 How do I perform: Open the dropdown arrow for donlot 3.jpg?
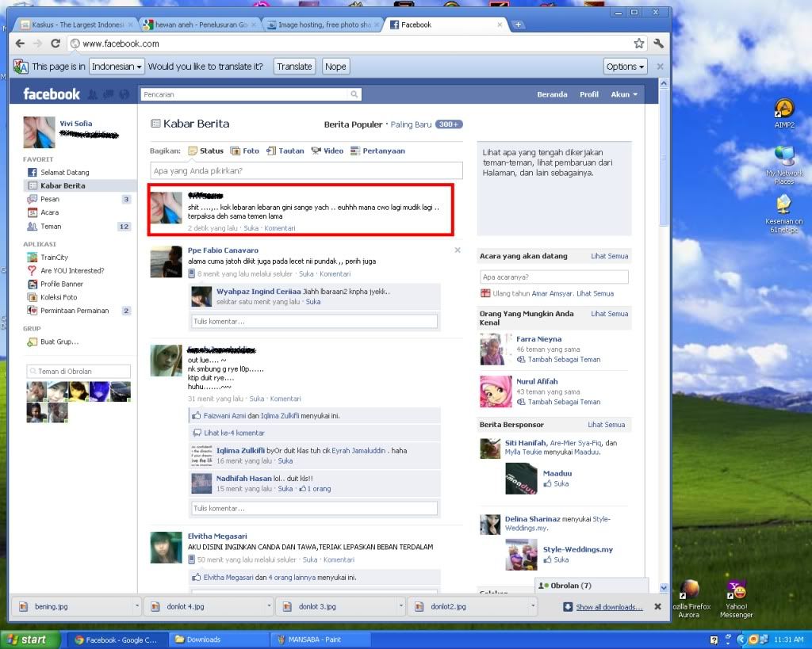pyautogui.click(x=400, y=605)
